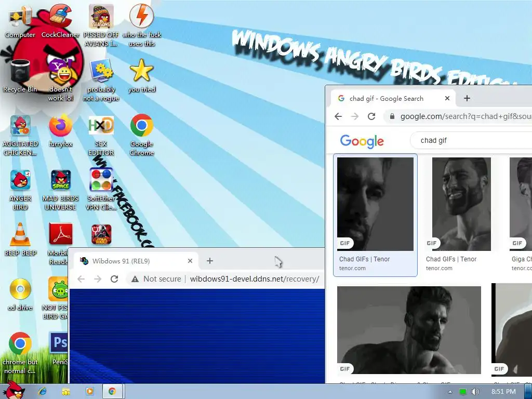Click the wibdows91-devel.ddns.net address

[255, 279]
